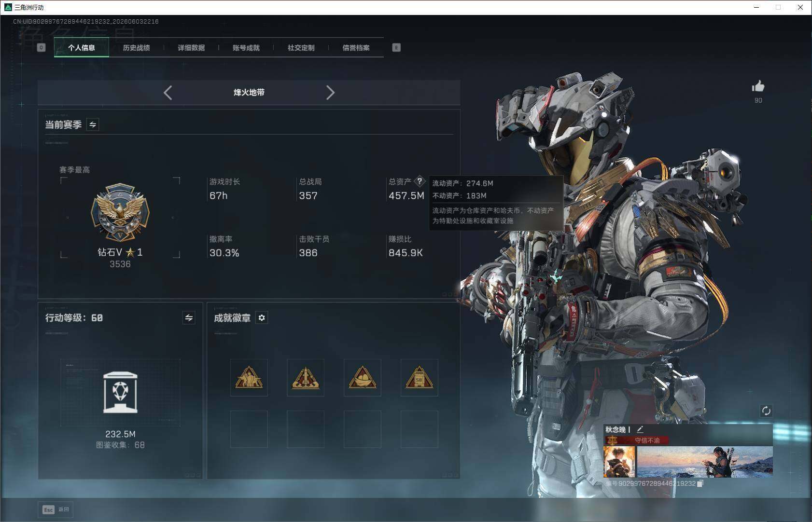
Task: Click the E key hint right of tabs
Action: pos(396,47)
